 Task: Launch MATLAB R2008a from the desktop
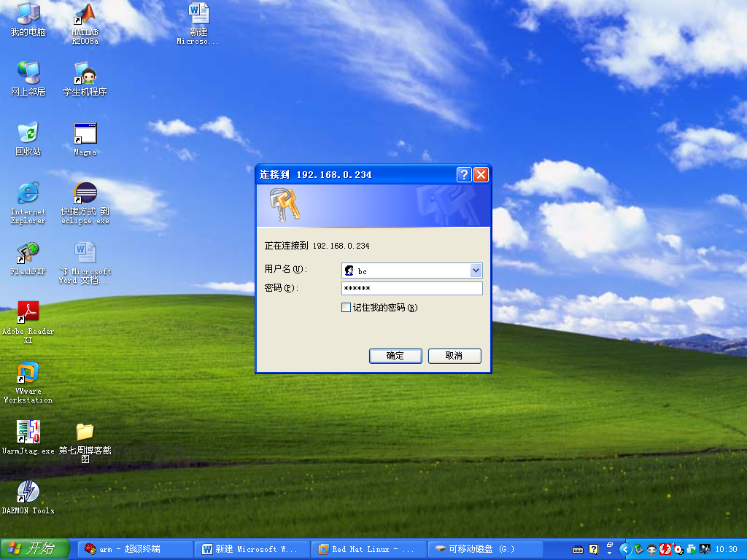[x=85, y=24]
